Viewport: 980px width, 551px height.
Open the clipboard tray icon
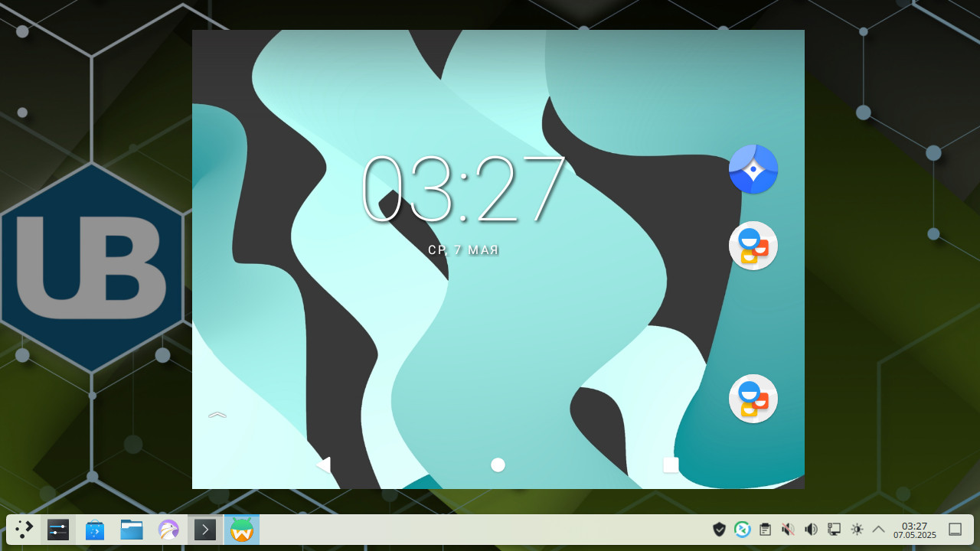click(765, 529)
